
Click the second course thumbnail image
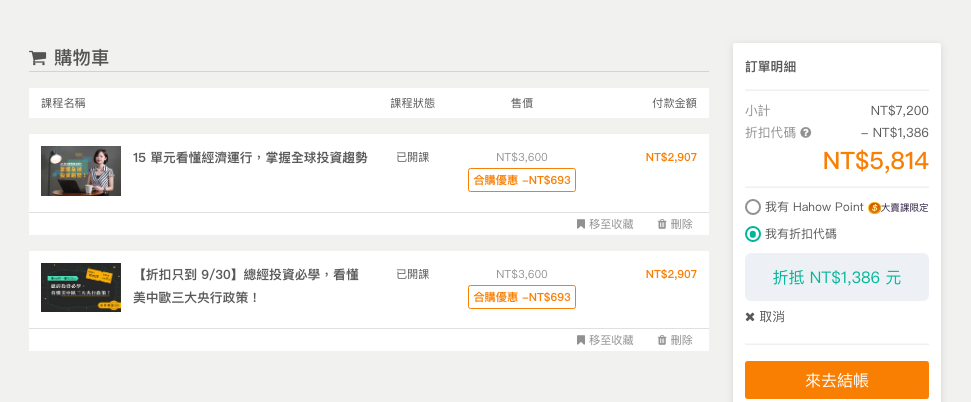[x=81, y=287]
